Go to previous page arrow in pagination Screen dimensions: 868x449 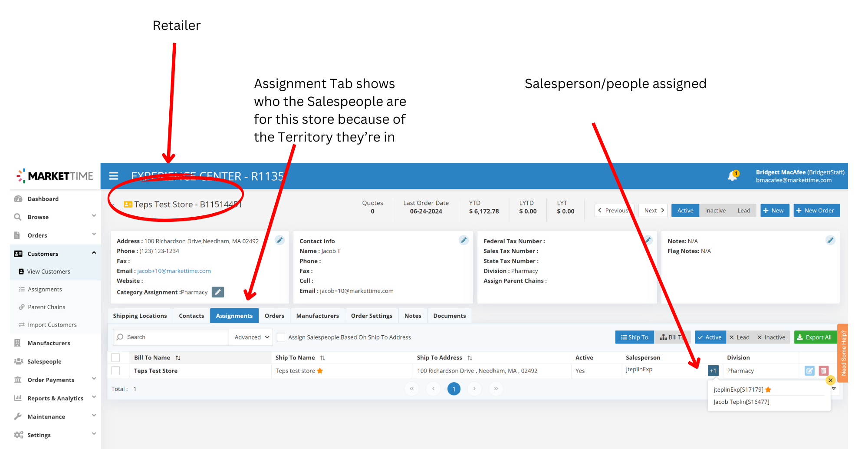point(433,389)
